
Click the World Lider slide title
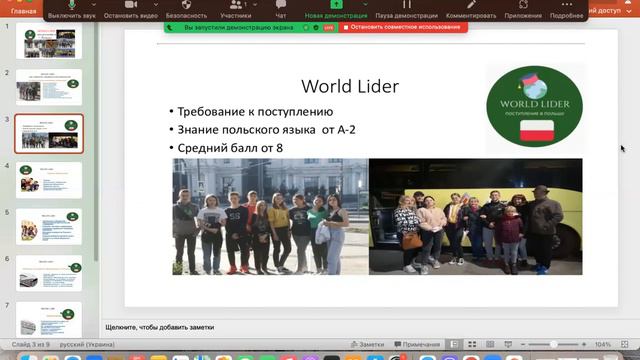(350, 86)
